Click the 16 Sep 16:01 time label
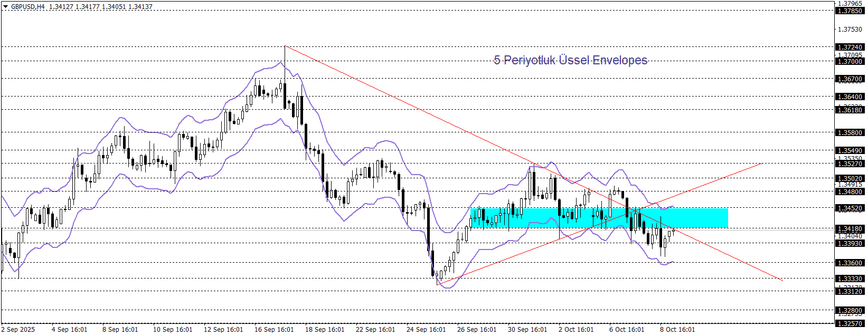868x336 pixels. point(274,330)
